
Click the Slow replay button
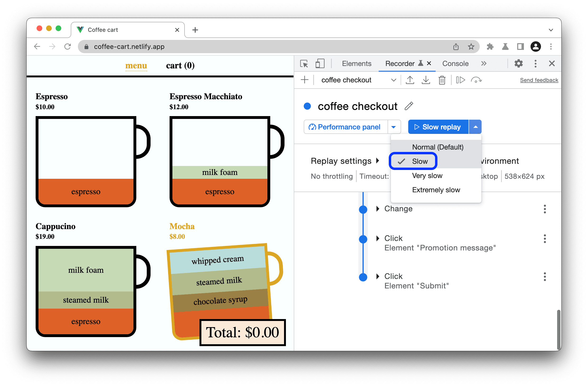[x=437, y=126]
